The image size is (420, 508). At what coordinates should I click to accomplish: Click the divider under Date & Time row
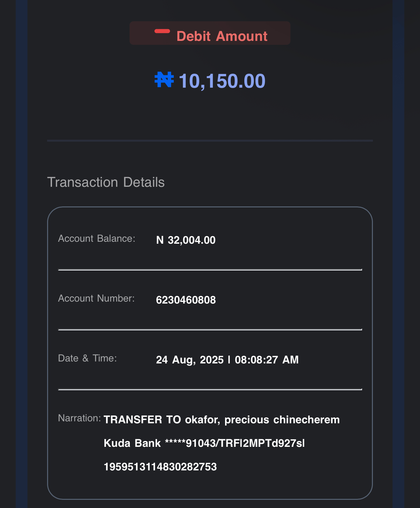click(x=210, y=390)
